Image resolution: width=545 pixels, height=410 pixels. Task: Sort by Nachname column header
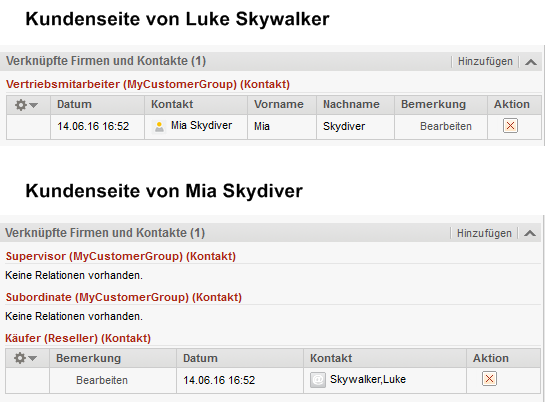tap(351, 104)
